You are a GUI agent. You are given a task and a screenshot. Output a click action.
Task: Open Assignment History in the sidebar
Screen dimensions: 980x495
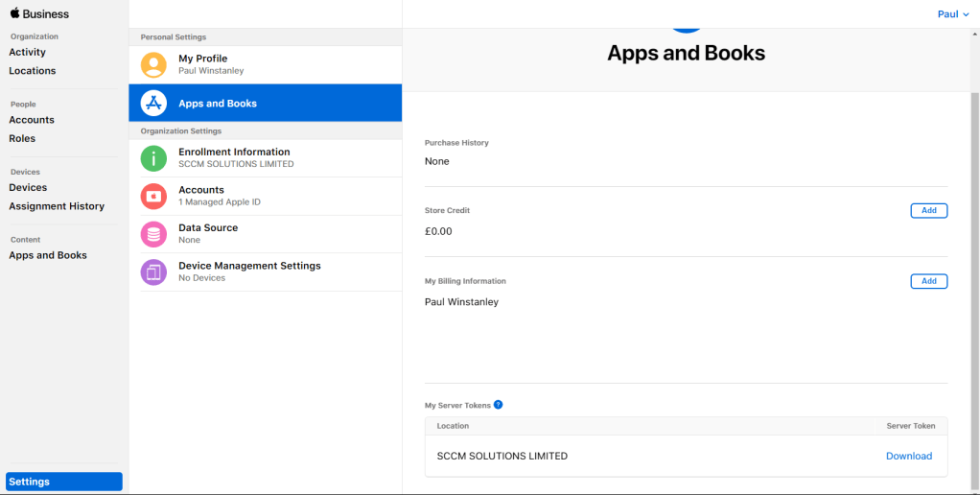click(57, 206)
